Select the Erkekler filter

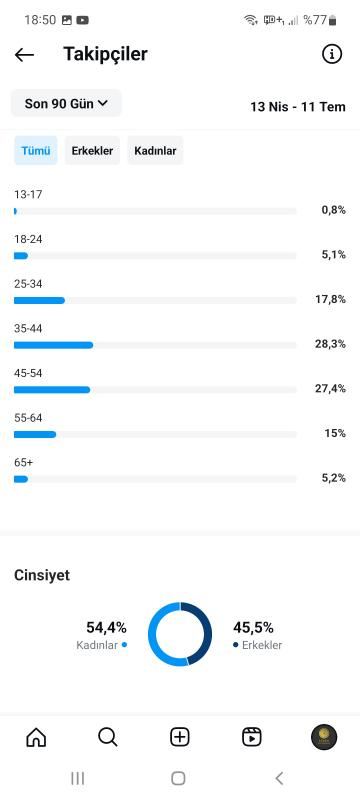[92, 151]
